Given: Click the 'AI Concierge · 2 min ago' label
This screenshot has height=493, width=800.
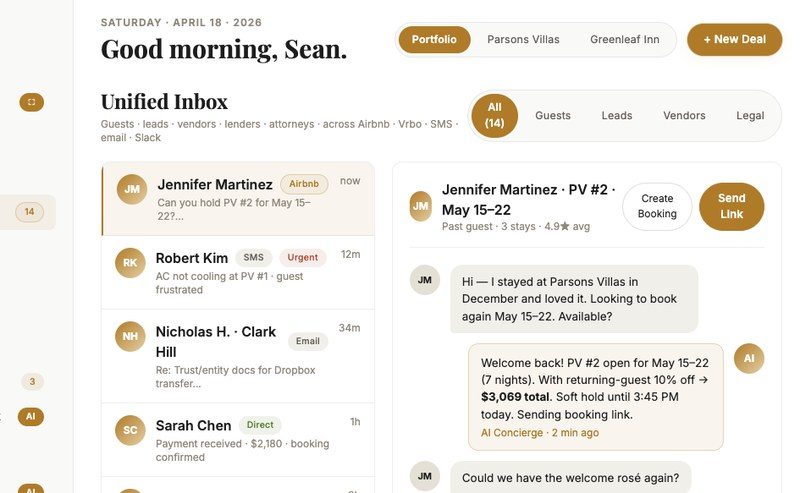Looking at the screenshot, I should (540, 433).
